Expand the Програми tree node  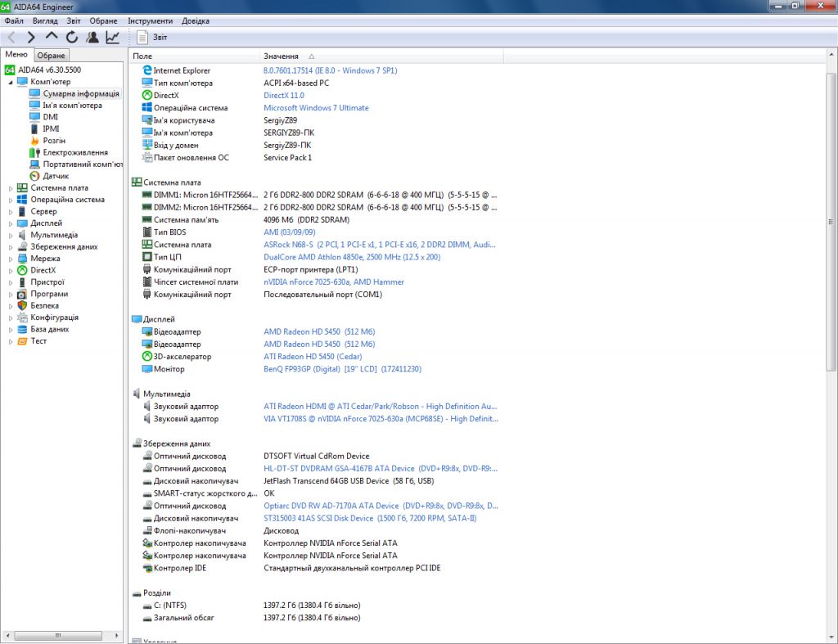click(x=11, y=294)
